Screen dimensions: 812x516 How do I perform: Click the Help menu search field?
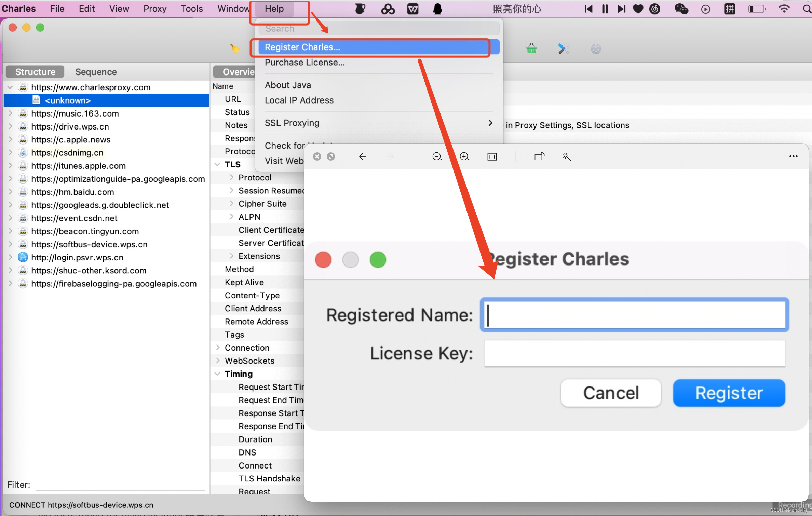(x=379, y=28)
